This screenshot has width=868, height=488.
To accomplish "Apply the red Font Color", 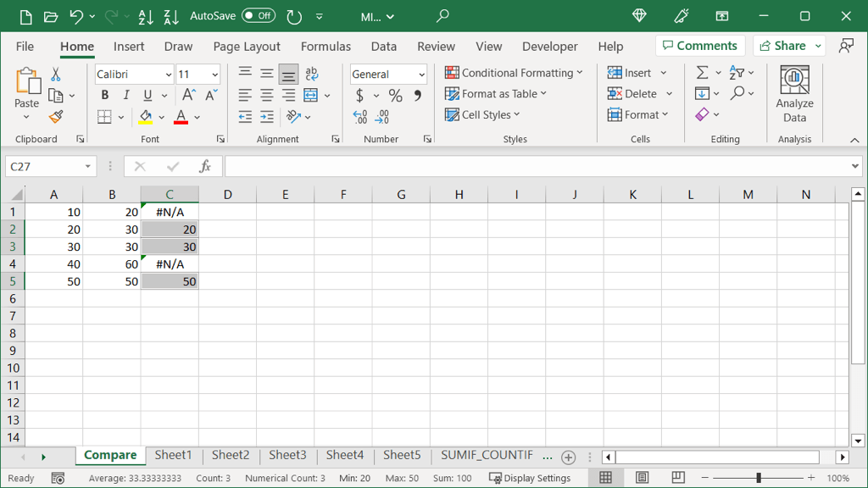I will coord(181,117).
